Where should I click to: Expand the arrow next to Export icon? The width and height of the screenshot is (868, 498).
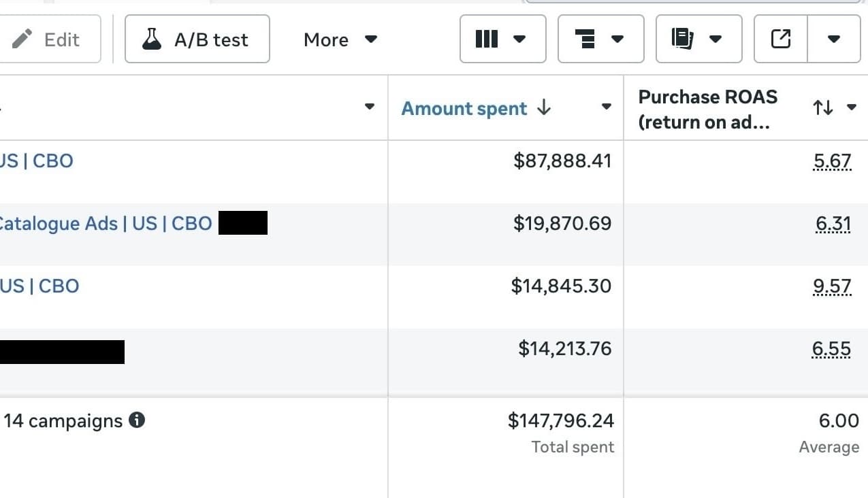834,39
